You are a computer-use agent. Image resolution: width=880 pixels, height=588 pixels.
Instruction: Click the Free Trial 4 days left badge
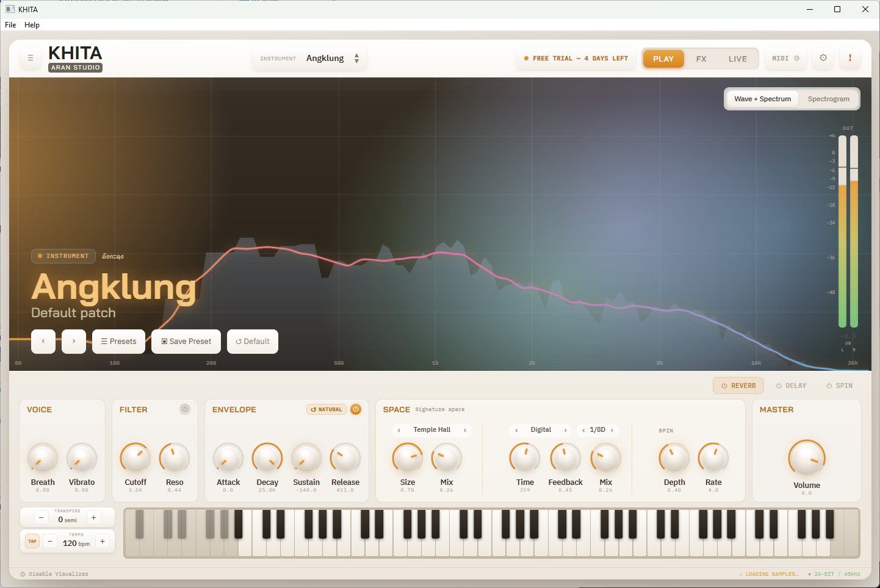(x=576, y=59)
